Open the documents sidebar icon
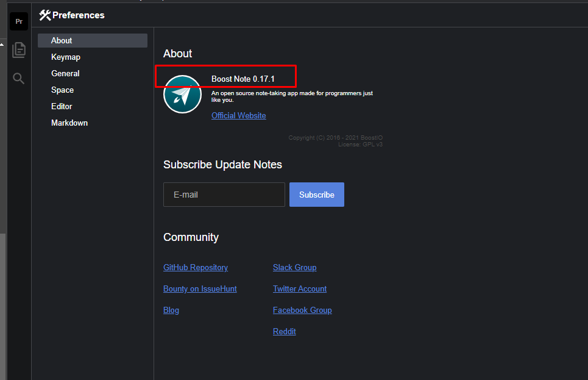The image size is (588, 380). [x=19, y=50]
